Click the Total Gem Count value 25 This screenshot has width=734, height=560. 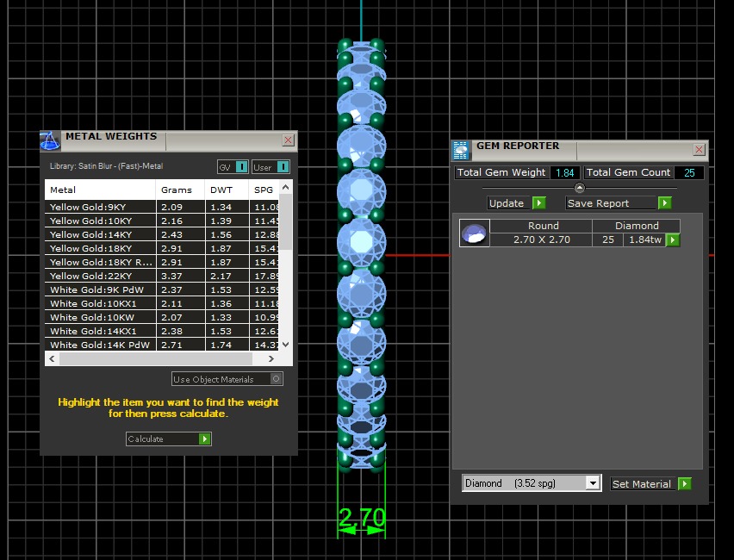689,173
